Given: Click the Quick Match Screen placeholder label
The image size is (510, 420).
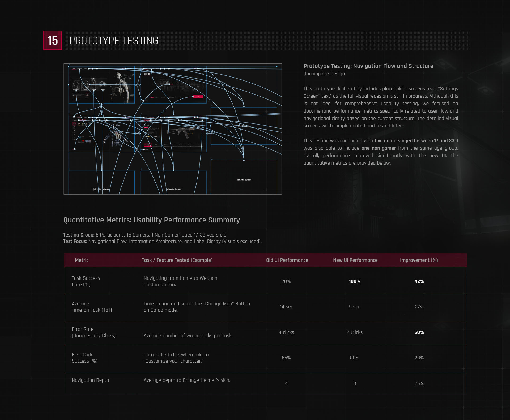Looking at the screenshot, I should 101,189.
